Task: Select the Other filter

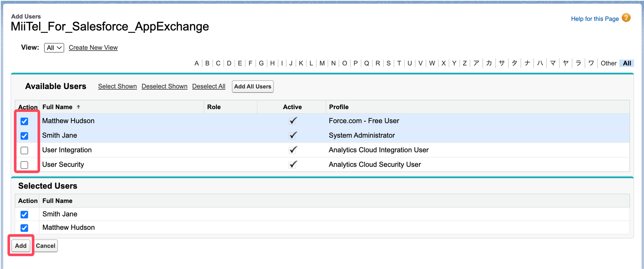Action: pos(609,63)
